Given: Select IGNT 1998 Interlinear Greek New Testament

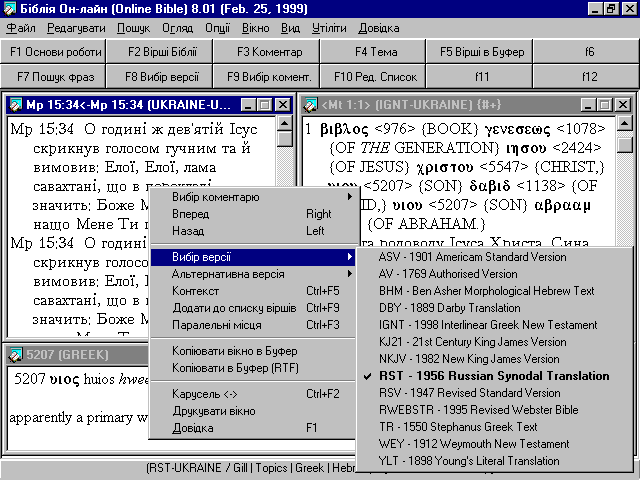Looking at the screenshot, I should (488, 325).
